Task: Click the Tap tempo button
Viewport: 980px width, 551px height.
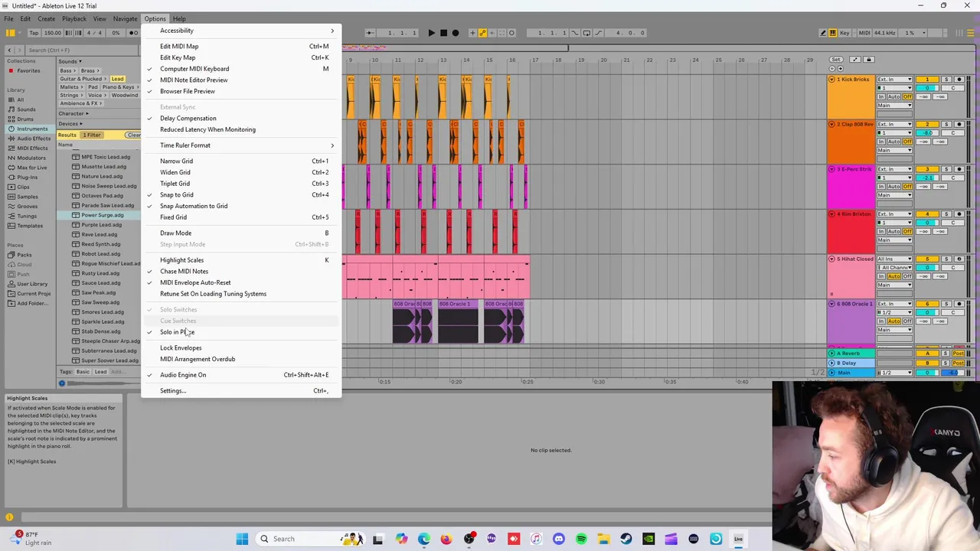Action: click(34, 33)
